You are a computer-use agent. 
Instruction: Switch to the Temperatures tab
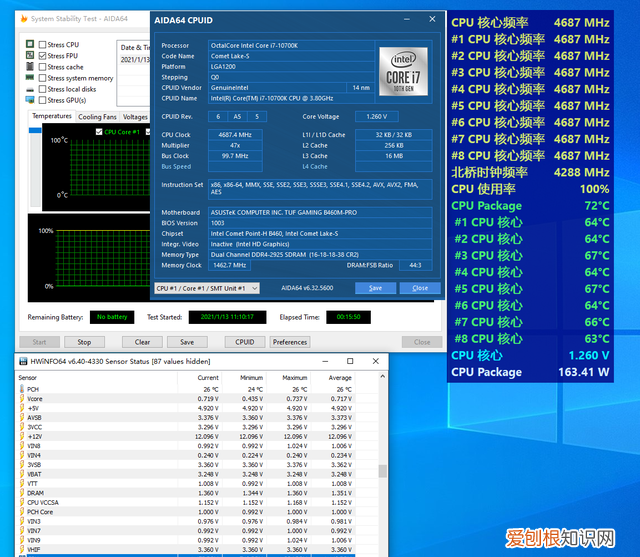52,116
